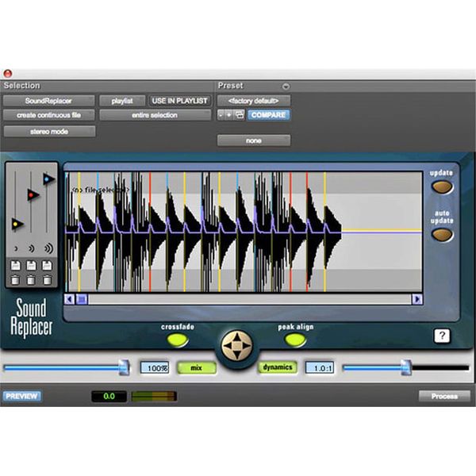Click the middle load-sample disk icon
The height and width of the screenshot is (476, 476).
(31, 266)
